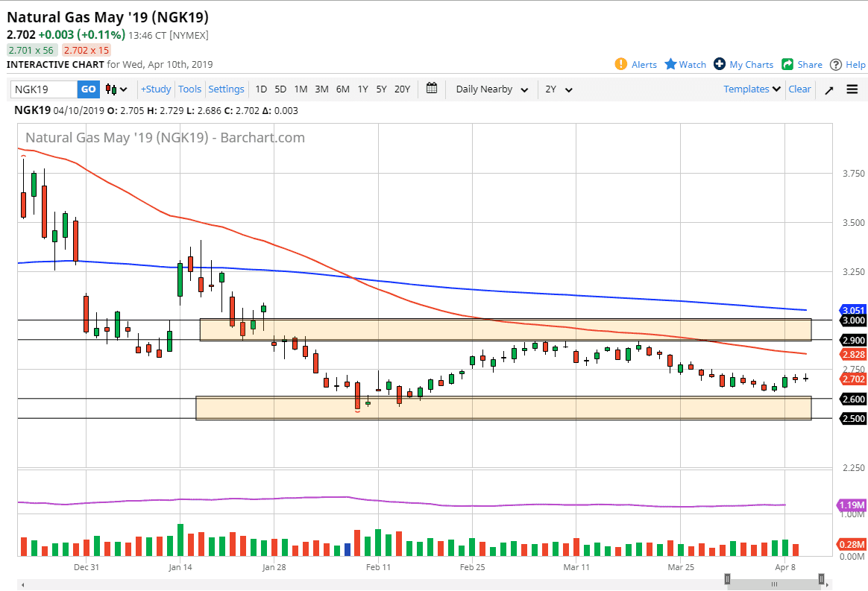
Task: Click the Watch link text
Action: coord(693,65)
